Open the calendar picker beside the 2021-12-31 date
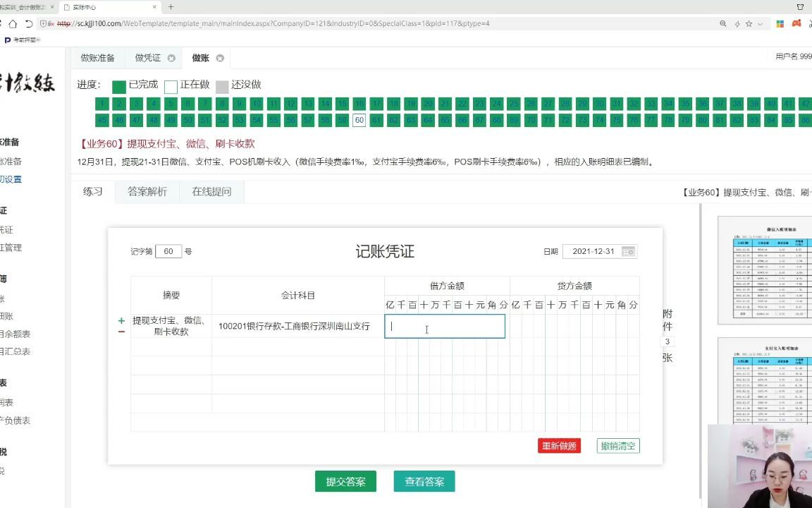The image size is (812, 508). [x=628, y=251]
